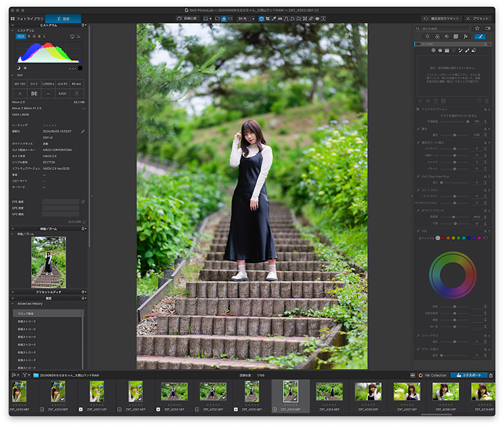Add a control point mask
The image size is (504, 427).
point(433,50)
